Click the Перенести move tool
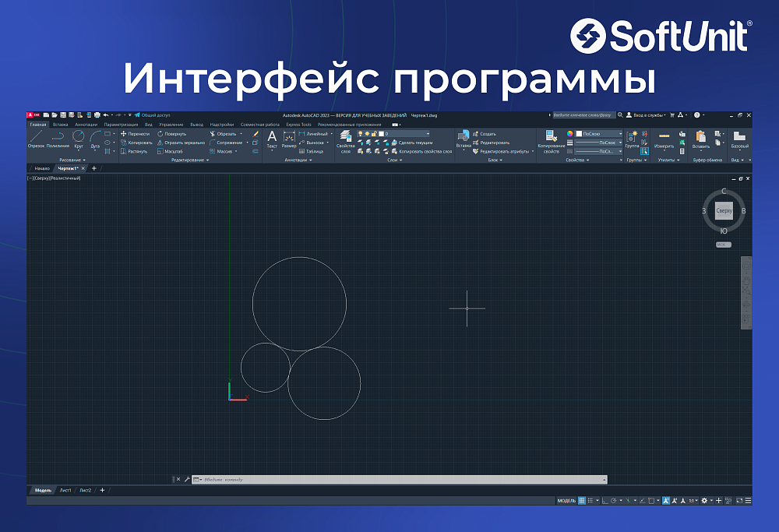 135,134
